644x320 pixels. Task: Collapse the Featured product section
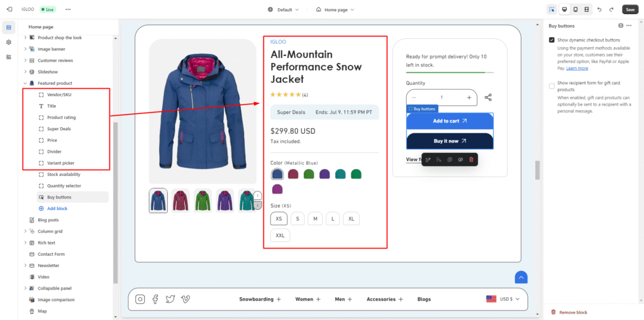(x=26, y=83)
